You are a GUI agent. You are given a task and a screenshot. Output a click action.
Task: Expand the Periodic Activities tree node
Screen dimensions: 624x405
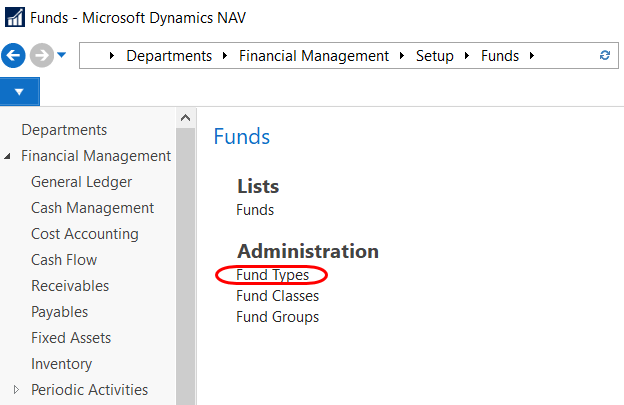(x=15, y=390)
